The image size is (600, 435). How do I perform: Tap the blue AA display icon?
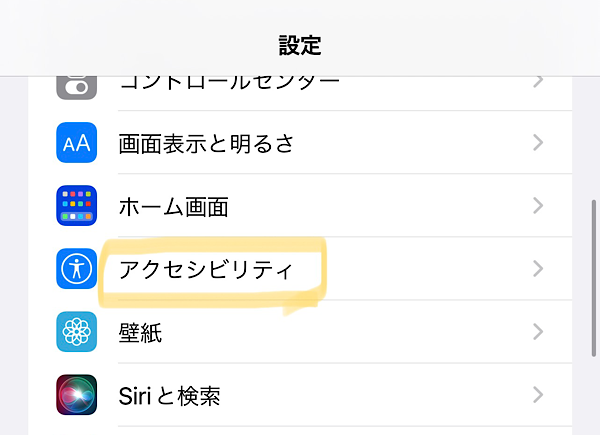click(77, 143)
